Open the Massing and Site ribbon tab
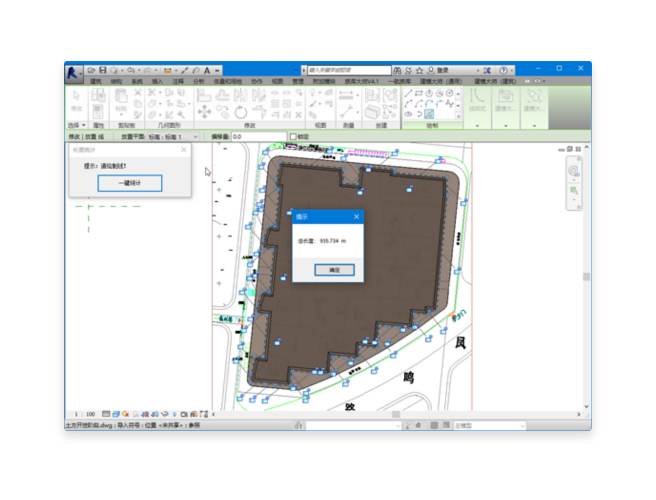The image size is (656, 500). click(228, 81)
